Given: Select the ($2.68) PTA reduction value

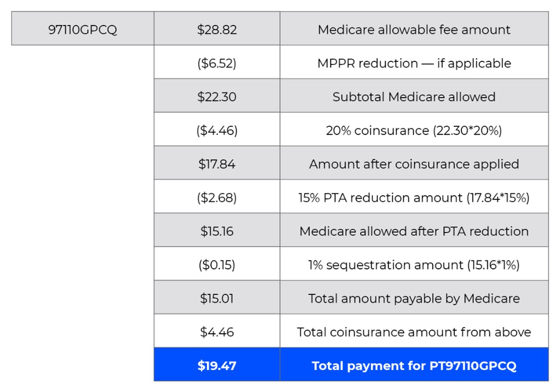Looking at the screenshot, I should tap(217, 198).
